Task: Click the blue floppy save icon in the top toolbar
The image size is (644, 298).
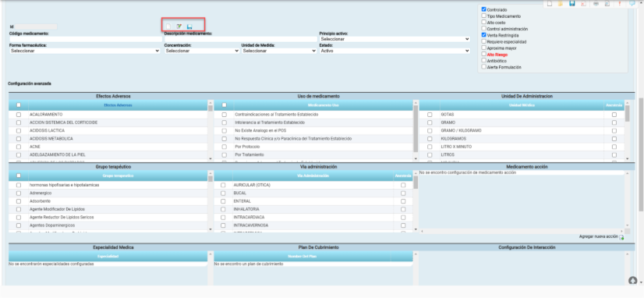Action: (571, 3)
